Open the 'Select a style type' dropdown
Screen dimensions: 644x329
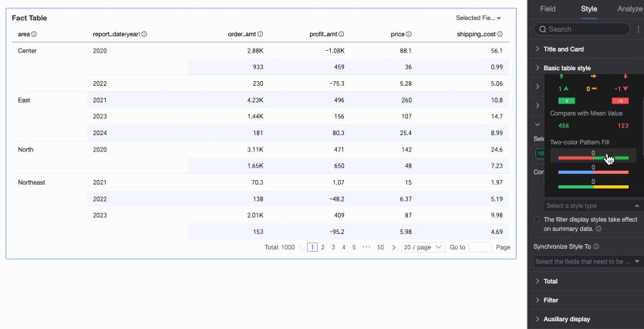coord(592,205)
